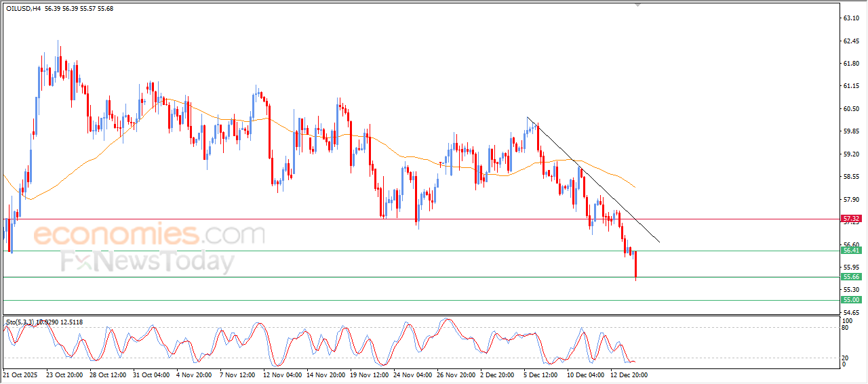Screen dimensions: 868x384
Task: Click the 55.66 current price tag
Action: click(850, 277)
